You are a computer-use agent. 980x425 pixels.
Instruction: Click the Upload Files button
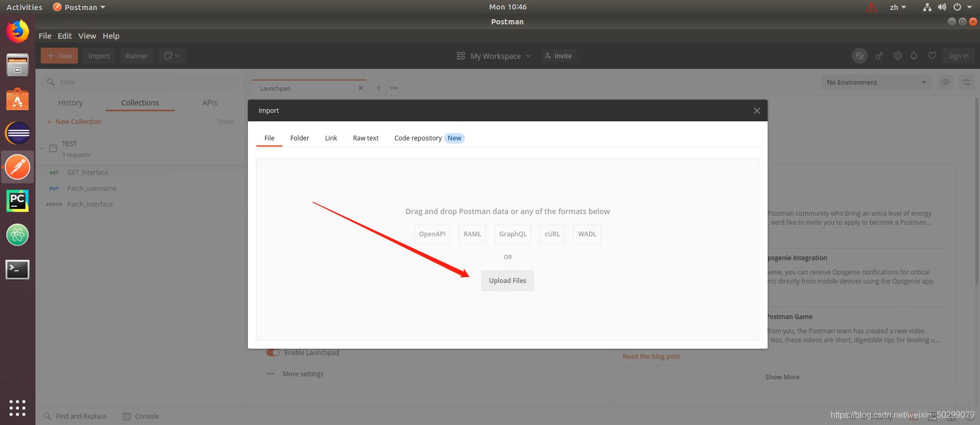coord(507,281)
